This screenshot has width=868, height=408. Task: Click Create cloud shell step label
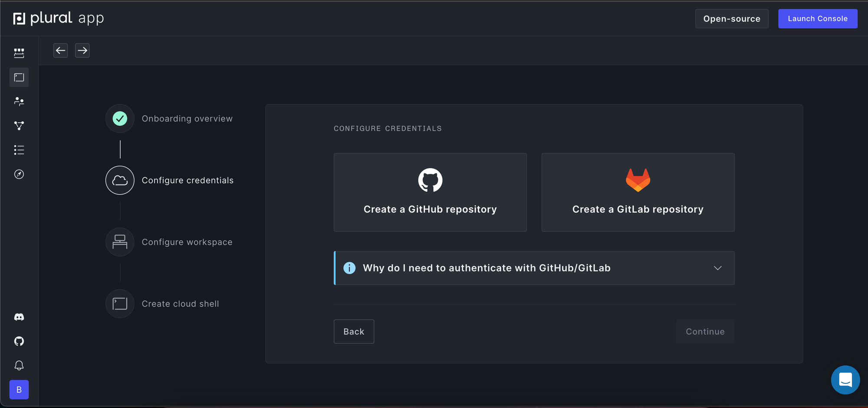[180, 304]
